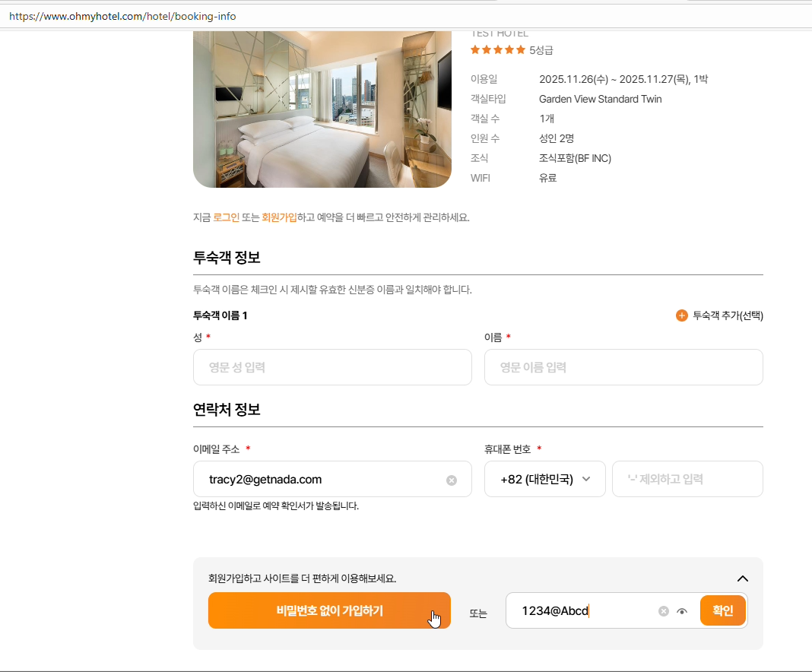The width and height of the screenshot is (812, 672).
Task: Click the phone number input field
Action: [x=687, y=479]
